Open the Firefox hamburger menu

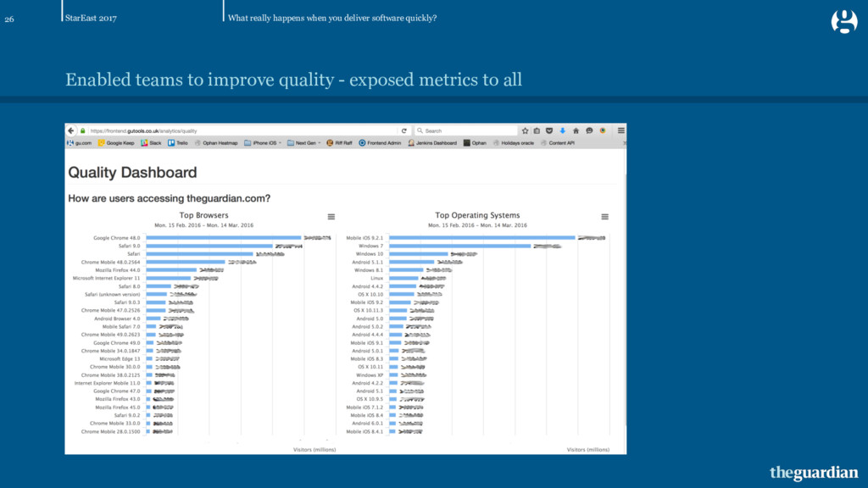coord(621,130)
